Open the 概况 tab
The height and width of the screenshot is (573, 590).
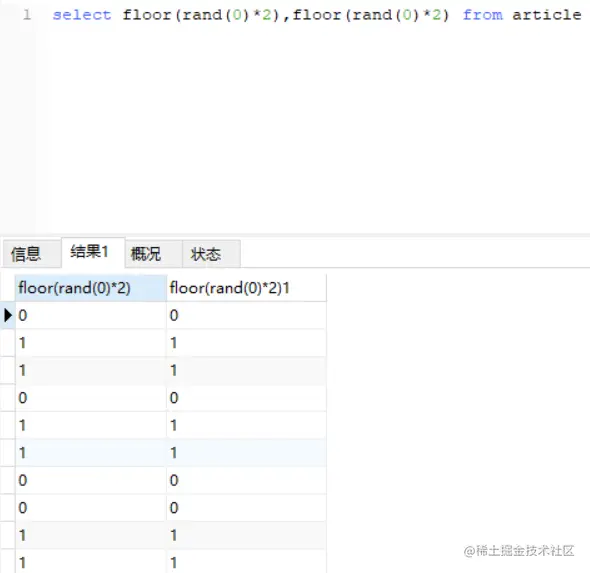pyautogui.click(x=154, y=254)
